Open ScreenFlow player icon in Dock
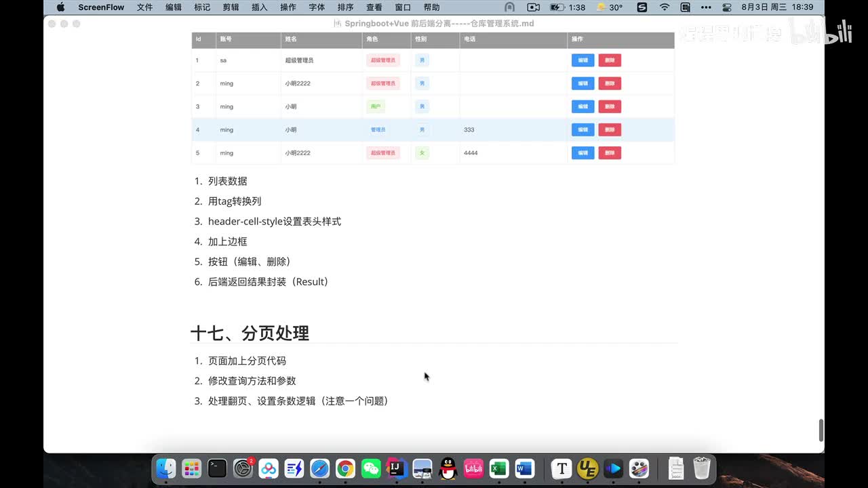The height and width of the screenshot is (488, 868). (x=613, y=468)
